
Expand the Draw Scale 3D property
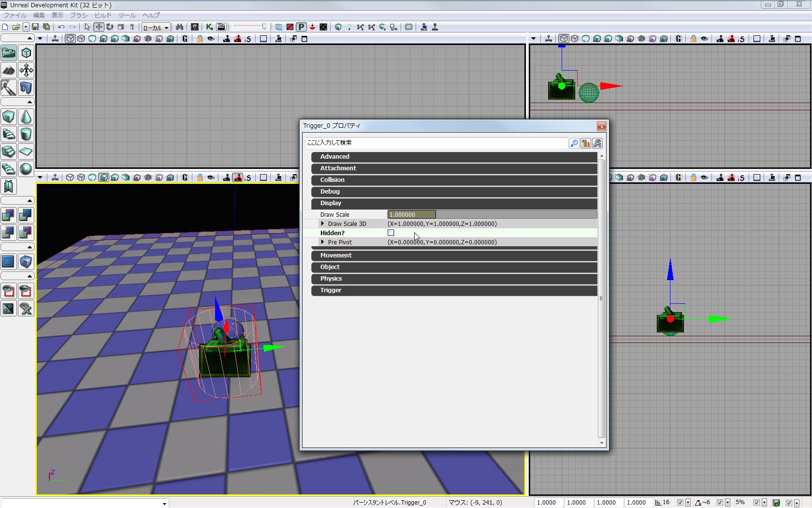pos(322,224)
